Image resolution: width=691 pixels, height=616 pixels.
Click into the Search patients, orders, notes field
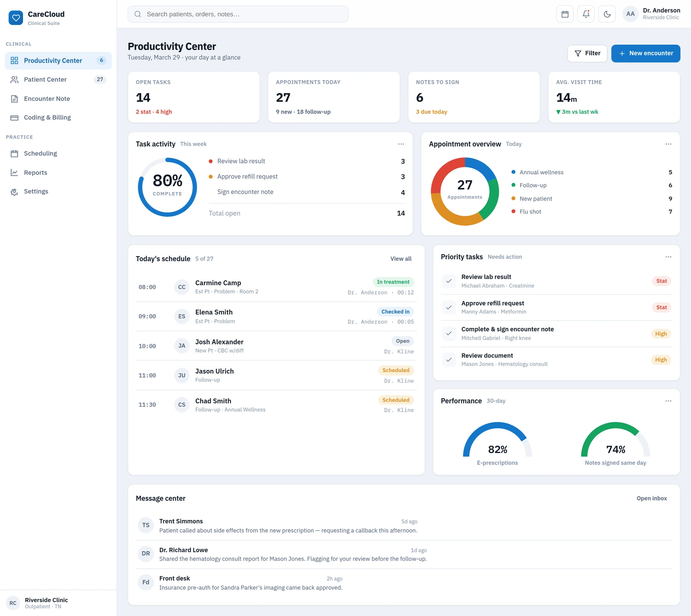pyautogui.click(x=238, y=14)
